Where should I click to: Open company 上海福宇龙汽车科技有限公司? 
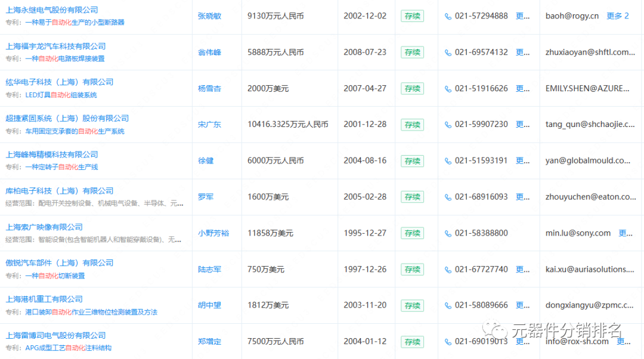click(x=55, y=46)
